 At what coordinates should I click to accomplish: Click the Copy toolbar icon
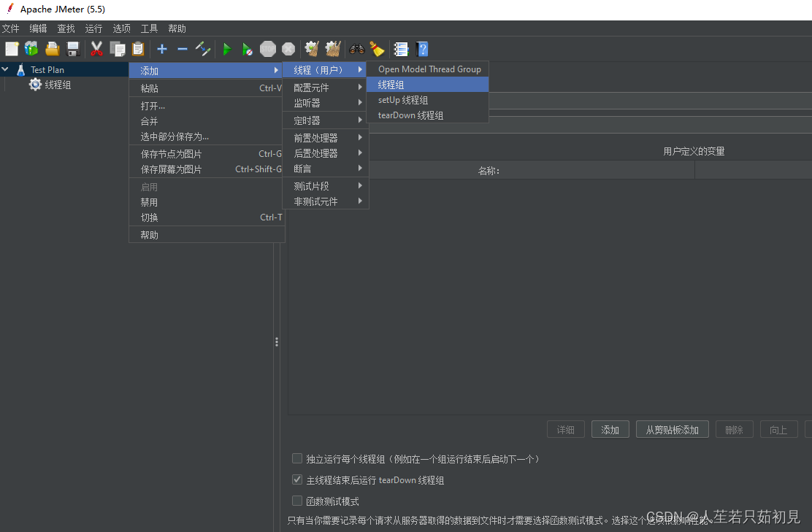click(118, 49)
